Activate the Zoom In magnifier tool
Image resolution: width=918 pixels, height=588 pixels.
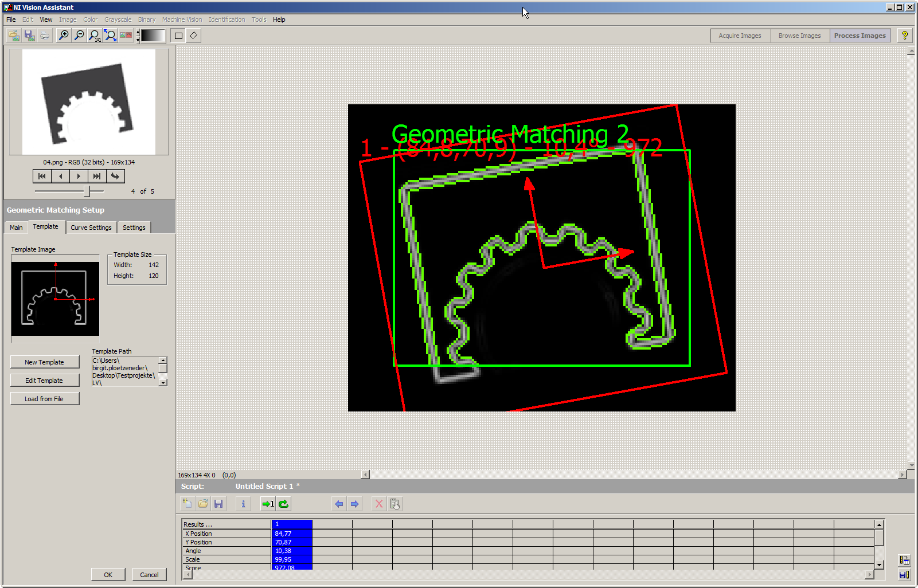64,36
